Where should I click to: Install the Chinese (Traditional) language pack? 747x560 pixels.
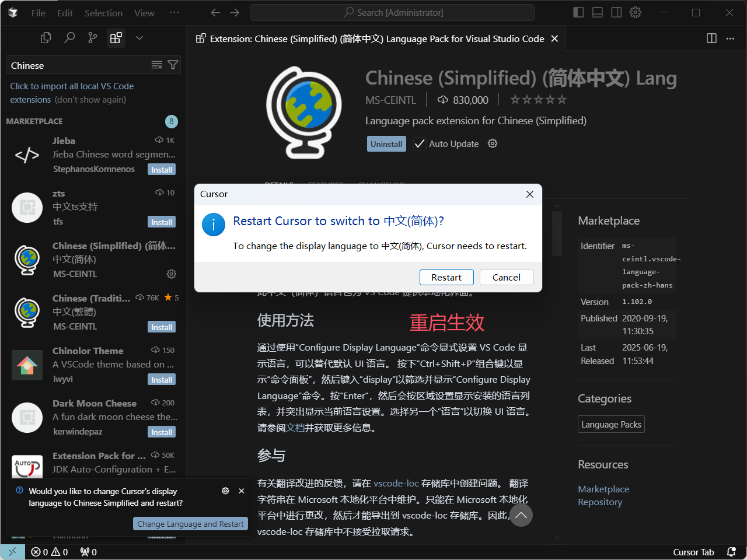[x=162, y=327]
